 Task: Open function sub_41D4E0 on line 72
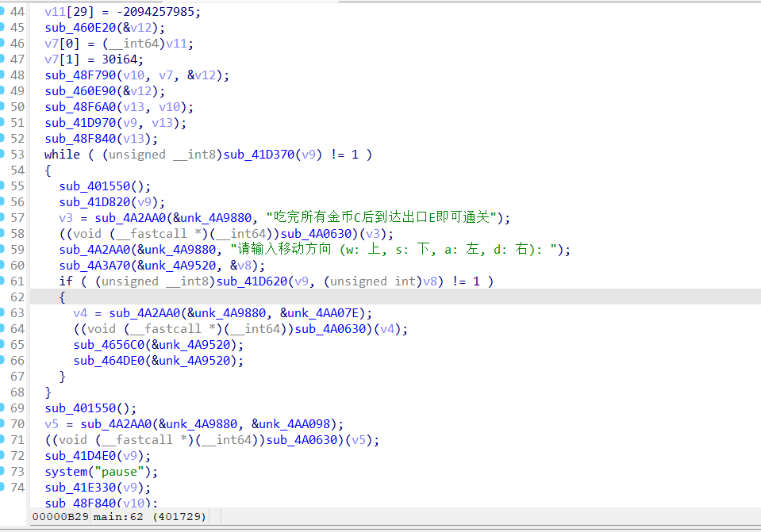click(80, 455)
